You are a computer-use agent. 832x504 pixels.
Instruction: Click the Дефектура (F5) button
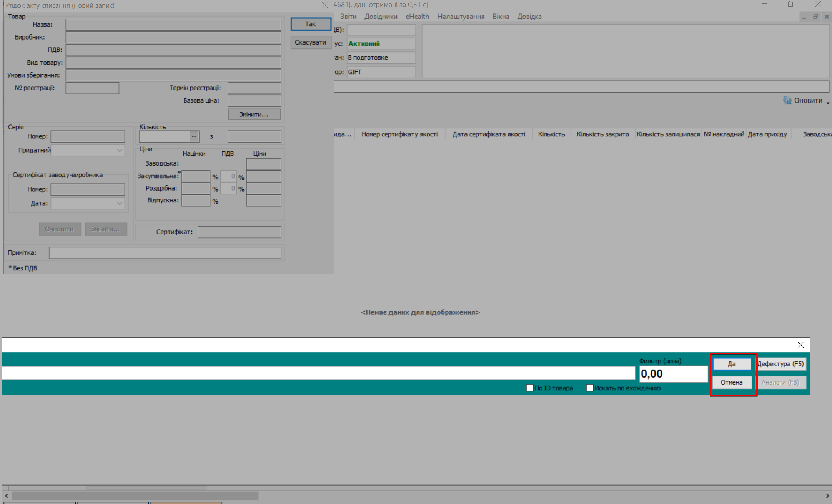[x=781, y=364]
